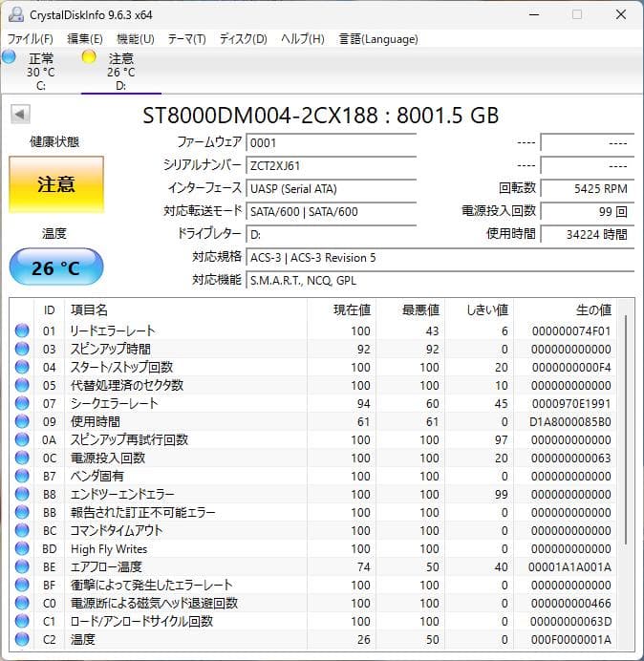
Task: Click the features field S.M.A.R.T., NCQ, GPL
Action: [x=440, y=280]
